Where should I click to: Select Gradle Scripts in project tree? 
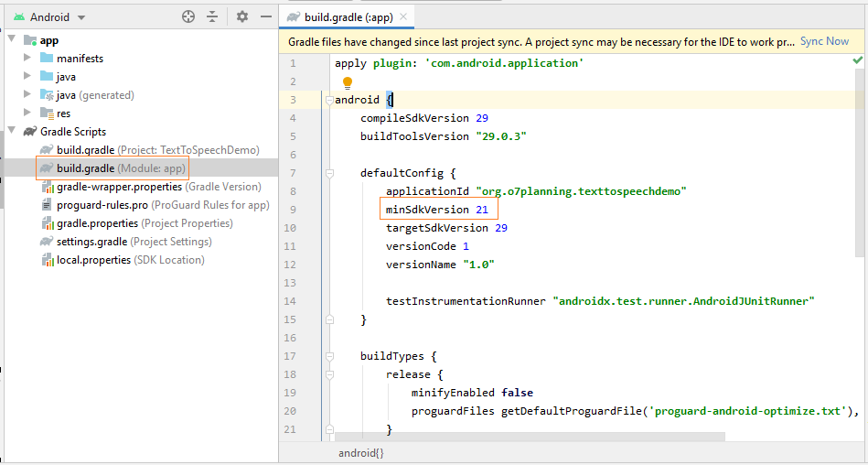point(73,131)
